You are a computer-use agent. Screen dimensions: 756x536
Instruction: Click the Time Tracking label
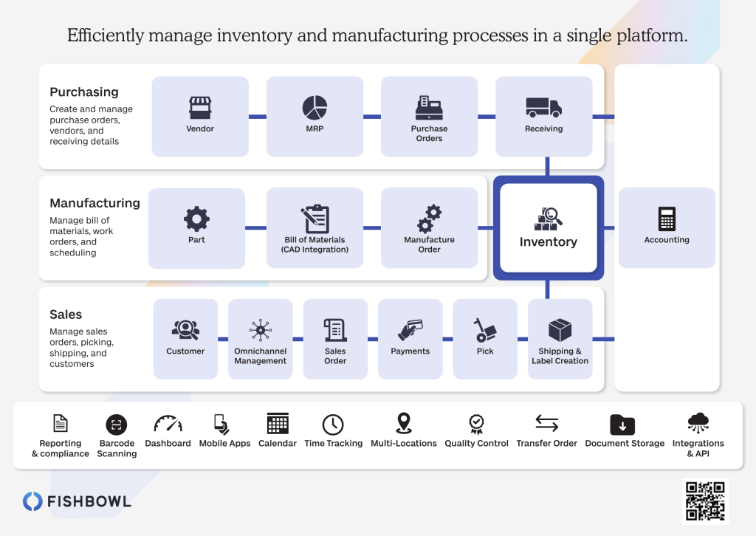(333, 444)
